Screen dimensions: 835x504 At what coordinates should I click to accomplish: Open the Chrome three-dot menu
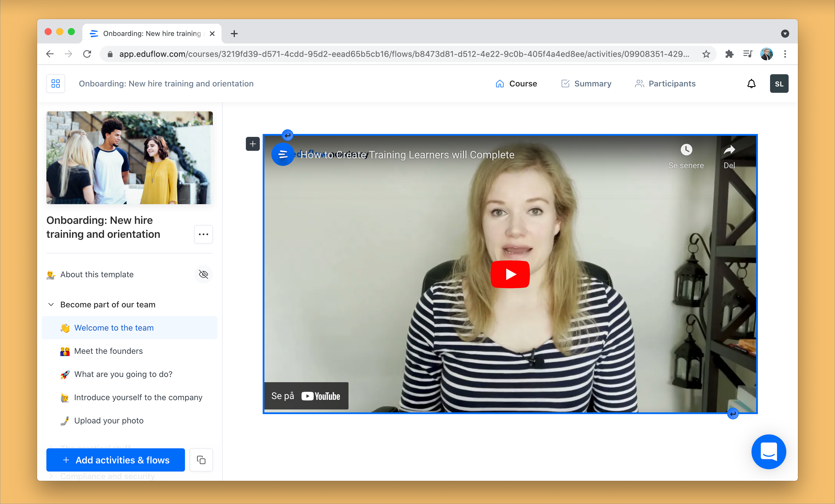coord(785,54)
